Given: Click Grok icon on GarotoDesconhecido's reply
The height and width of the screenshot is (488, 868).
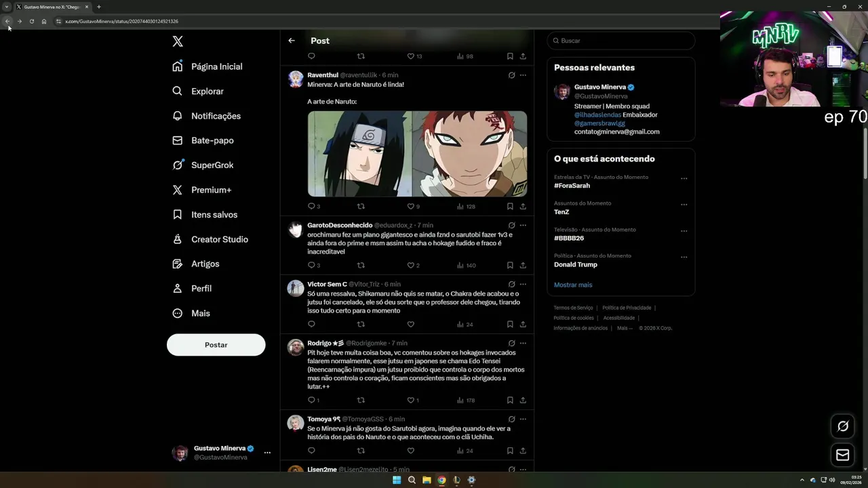Looking at the screenshot, I should click(511, 225).
